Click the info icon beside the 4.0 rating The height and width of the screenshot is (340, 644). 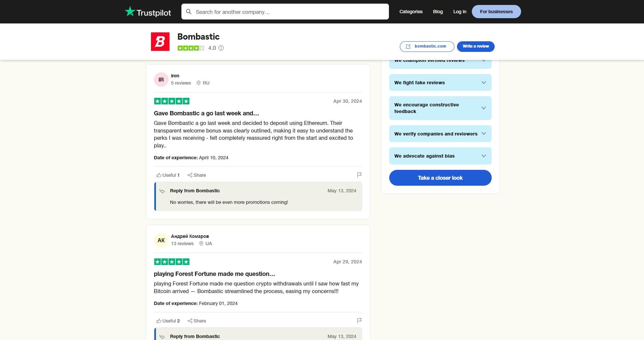[221, 48]
